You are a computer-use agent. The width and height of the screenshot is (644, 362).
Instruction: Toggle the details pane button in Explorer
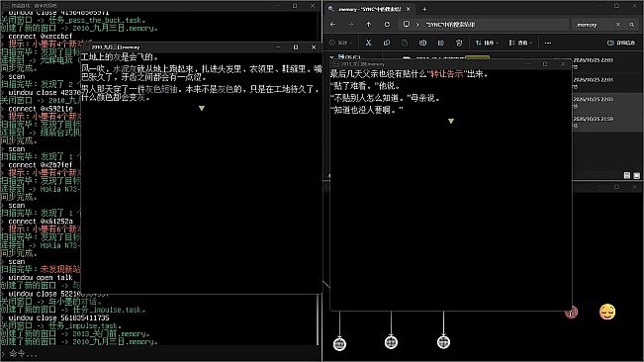click(x=621, y=43)
